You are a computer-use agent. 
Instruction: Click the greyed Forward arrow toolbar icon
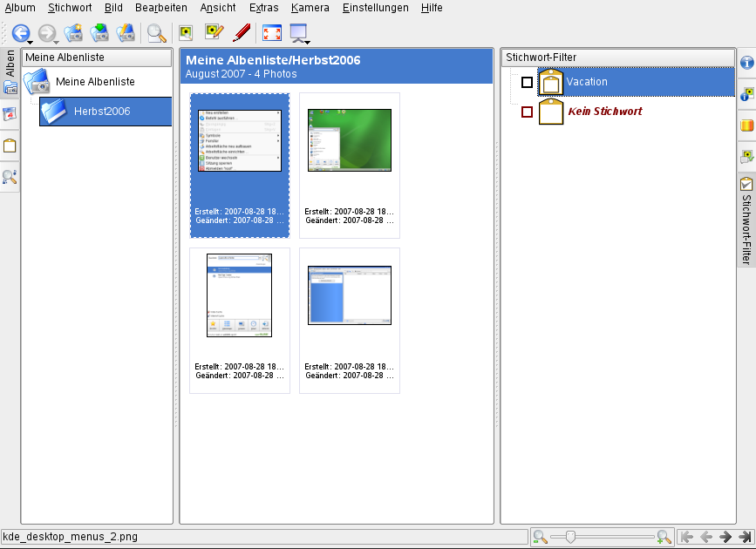[x=46, y=33]
